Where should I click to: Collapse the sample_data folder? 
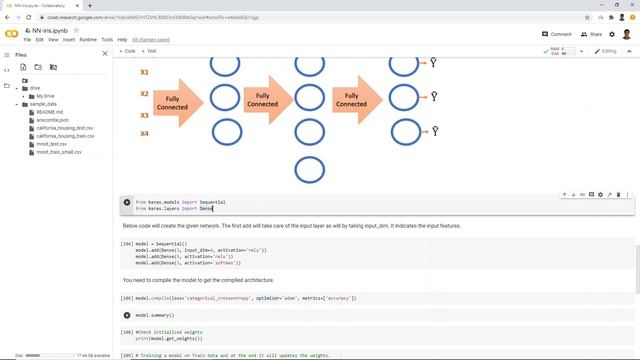point(17,104)
